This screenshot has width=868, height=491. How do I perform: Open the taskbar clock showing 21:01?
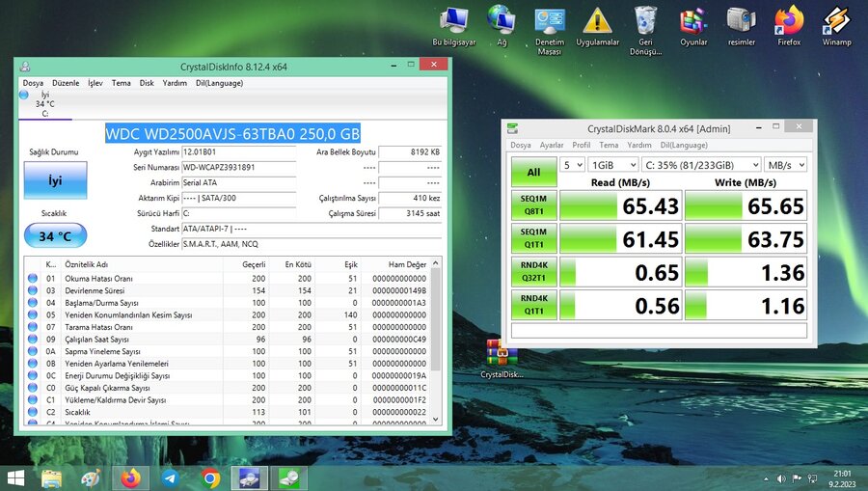pos(842,478)
